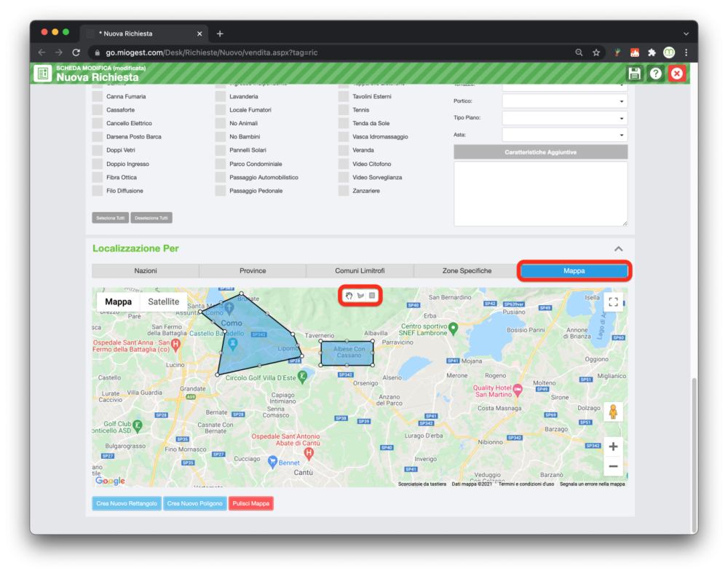The width and height of the screenshot is (728, 574).
Task: Tick the Pannelli Solari checkbox
Action: point(221,151)
